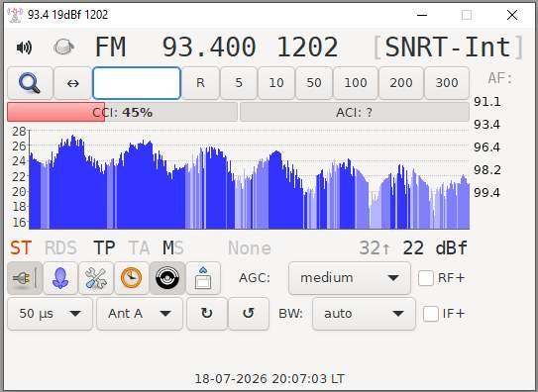Screen dimensions: 538x392
Task: Click the 22 dBf signal level reading
Action: click(x=435, y=247)
